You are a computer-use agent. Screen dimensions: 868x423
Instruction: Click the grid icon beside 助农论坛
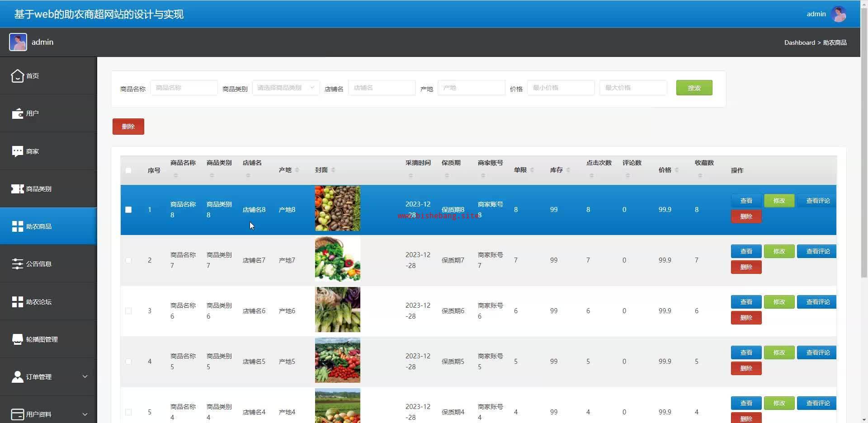tap(17, 302)
